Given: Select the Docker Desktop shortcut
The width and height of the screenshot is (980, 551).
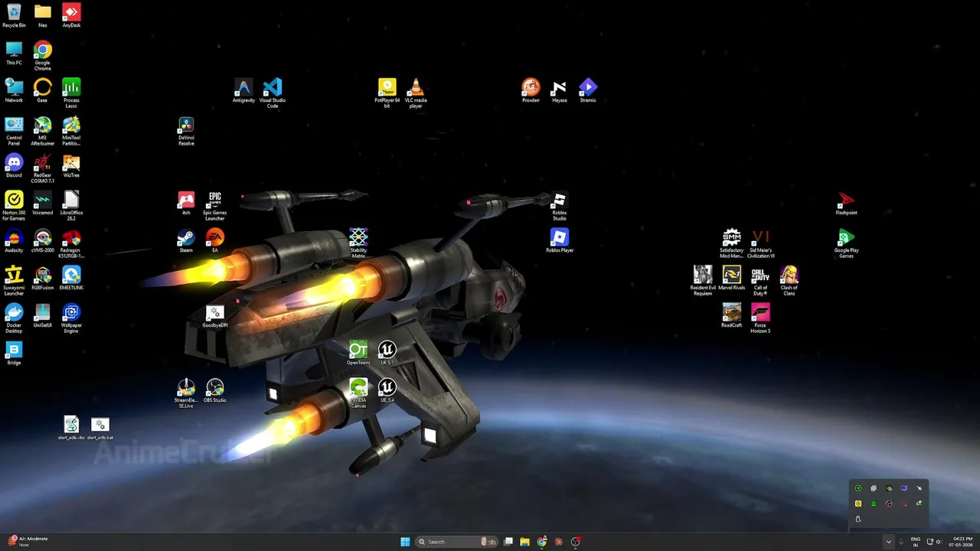Looking at the screenshot, I should (14, 318).
